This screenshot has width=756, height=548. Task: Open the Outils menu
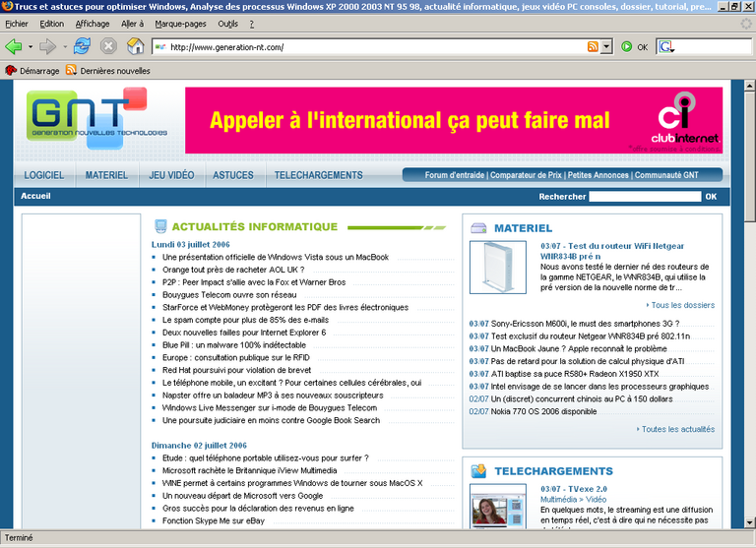point(227,24)
